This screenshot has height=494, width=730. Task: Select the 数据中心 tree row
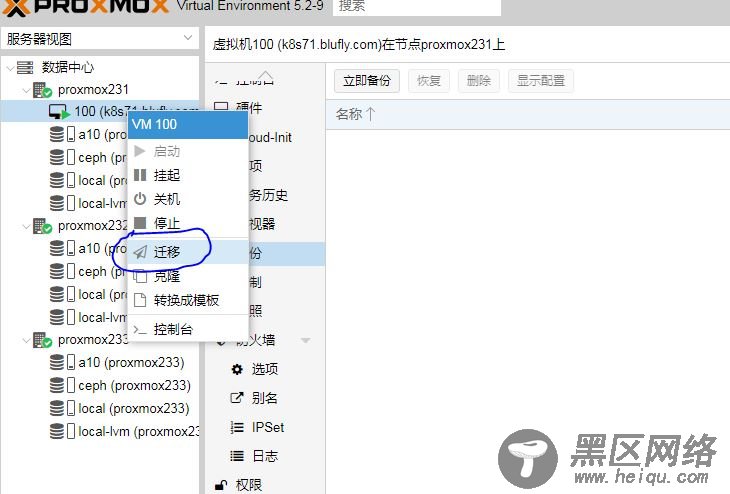click(100, 68)
